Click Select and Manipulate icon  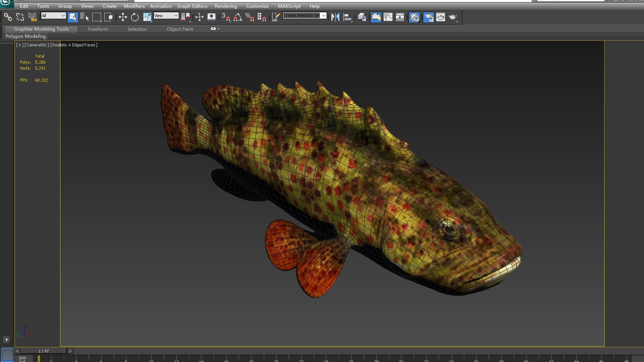tap(200, 17)
